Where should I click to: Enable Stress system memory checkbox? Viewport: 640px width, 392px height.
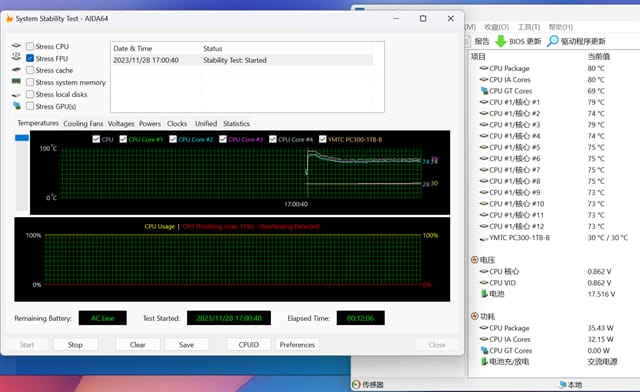[x=30, y=82]
